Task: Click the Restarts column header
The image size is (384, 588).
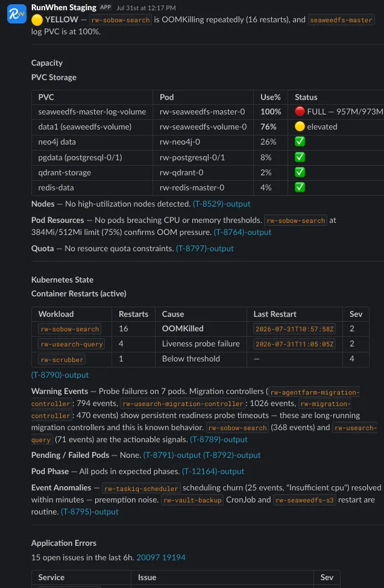Action: pyautogui.click(x=134, y=314)
